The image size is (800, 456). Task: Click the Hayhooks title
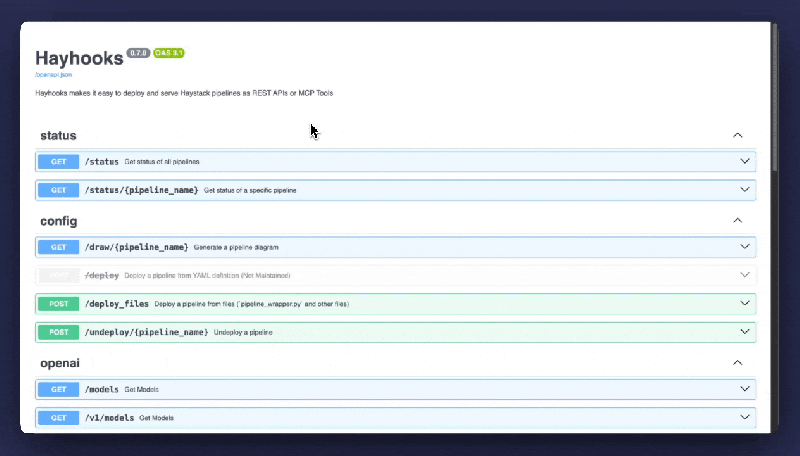point(79,58)
